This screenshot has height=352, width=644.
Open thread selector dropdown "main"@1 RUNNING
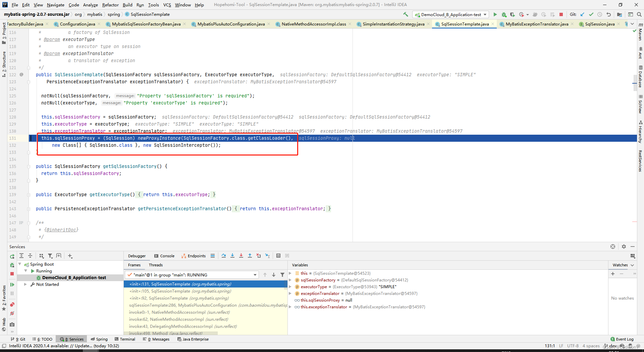tap(192, 275)
